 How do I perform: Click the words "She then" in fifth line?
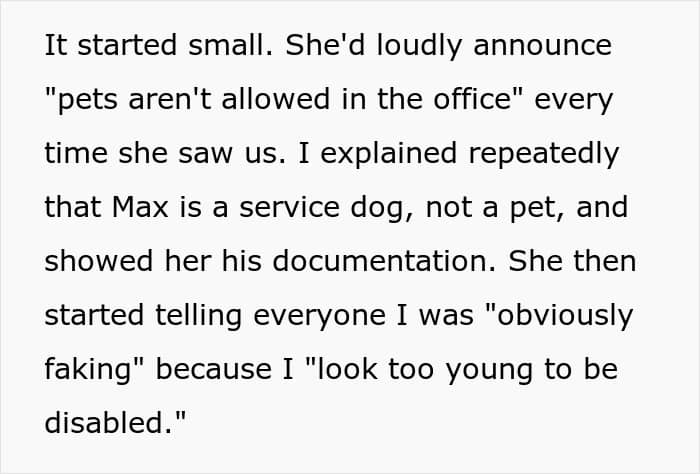coord(572,261)
